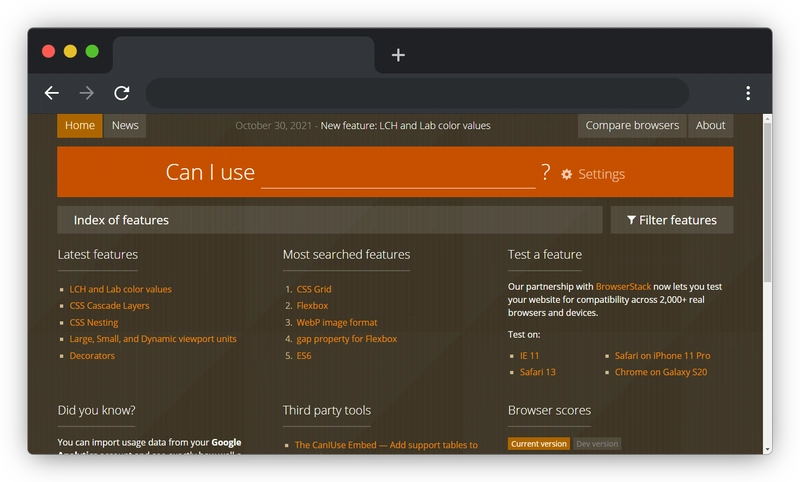The width and height of the screenshot is (800, 482).
Task: Test on Chrome on Galaxy S20
Action: (661, 372)
